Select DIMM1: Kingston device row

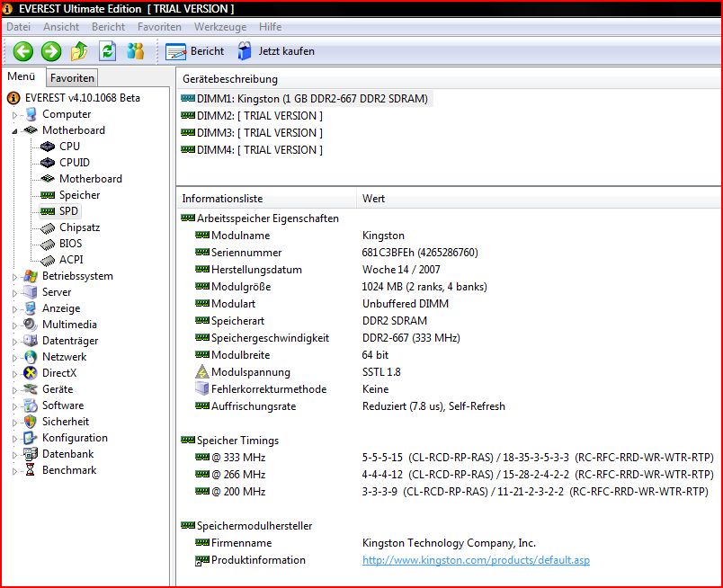305,99
